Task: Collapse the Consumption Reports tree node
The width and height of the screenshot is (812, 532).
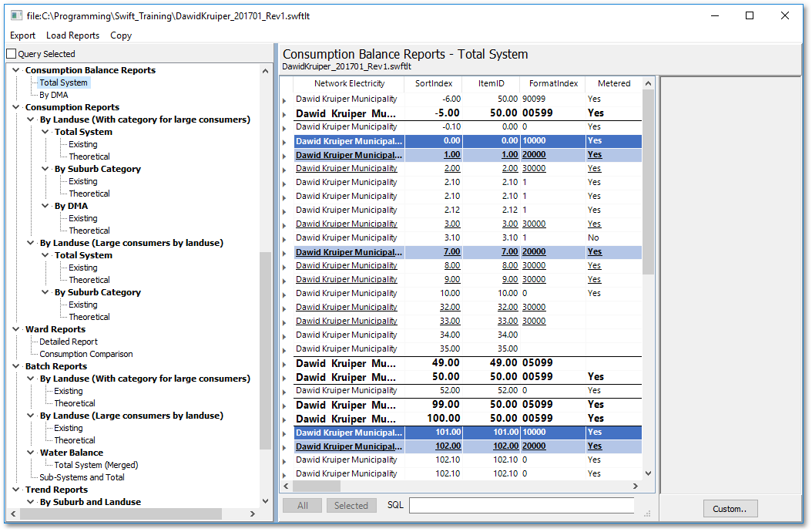Action: 15,107
